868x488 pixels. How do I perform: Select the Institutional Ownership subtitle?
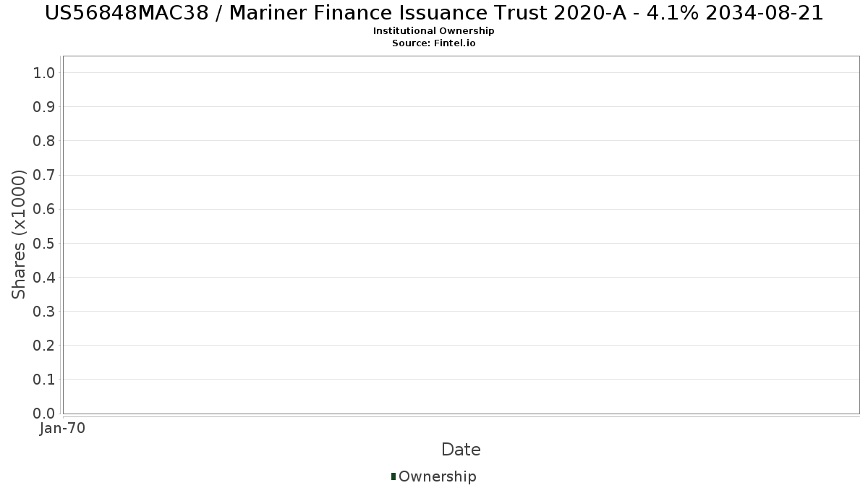434,31
